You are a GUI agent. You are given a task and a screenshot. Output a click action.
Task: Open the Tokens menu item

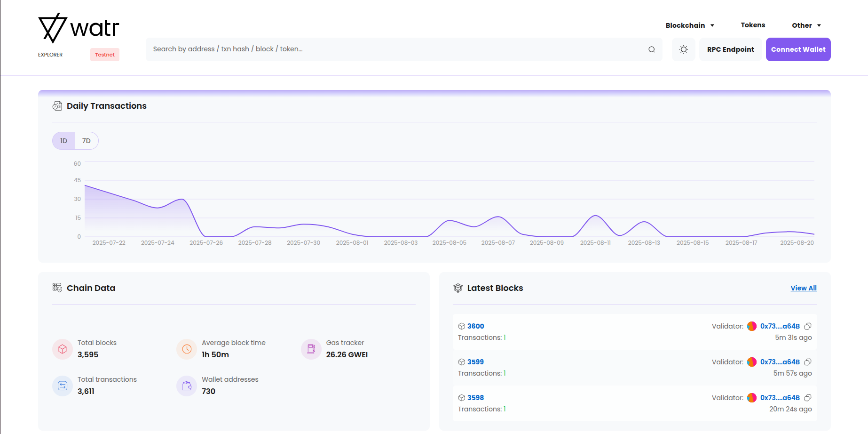753,25
